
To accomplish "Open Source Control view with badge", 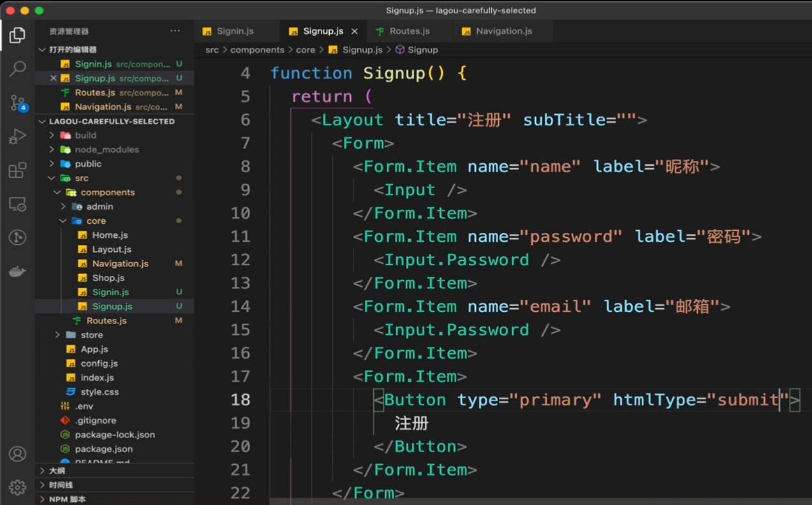I will (17, 103).
